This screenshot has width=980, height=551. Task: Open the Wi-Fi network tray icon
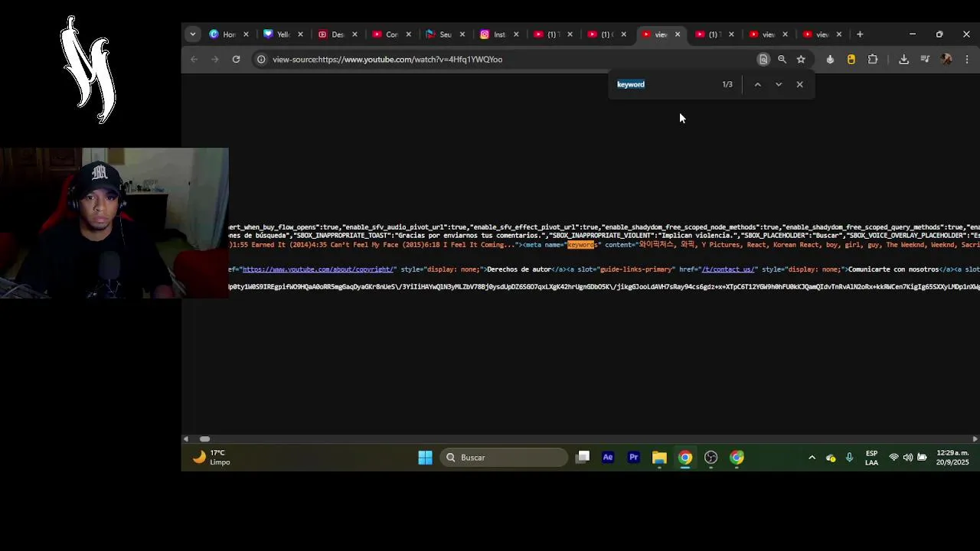click(893, 458)
